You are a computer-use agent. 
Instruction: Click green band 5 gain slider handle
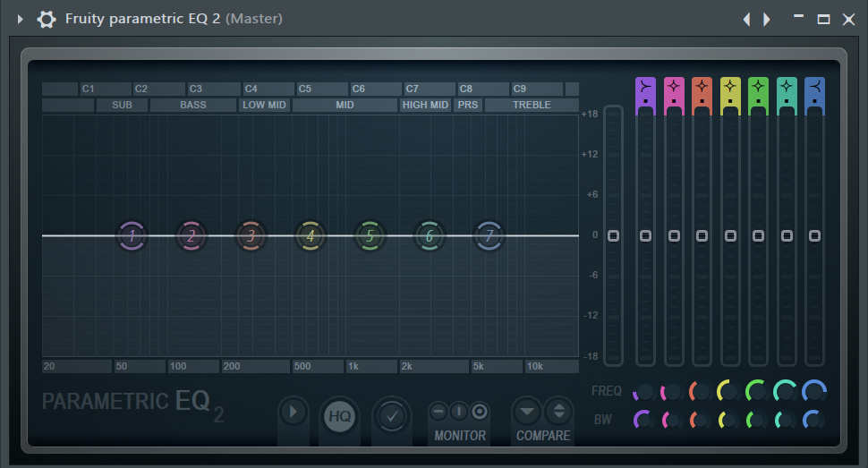pos(759,236)
